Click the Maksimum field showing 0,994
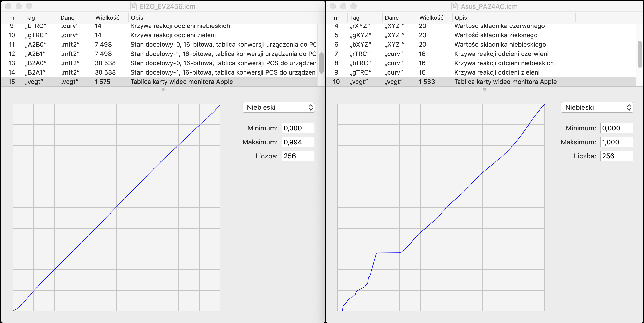 (298, 142)
